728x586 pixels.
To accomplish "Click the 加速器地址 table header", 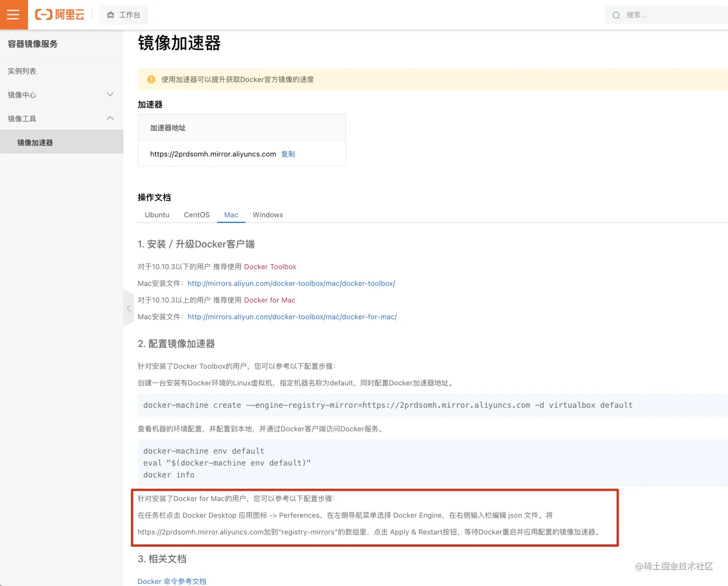I will point(168,128).
